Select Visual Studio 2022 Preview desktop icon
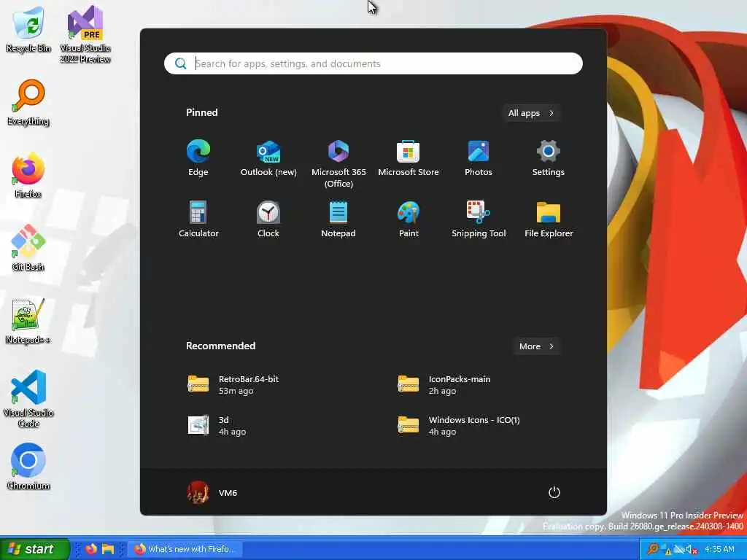747x560 pixels. click(x=85, y=34)
